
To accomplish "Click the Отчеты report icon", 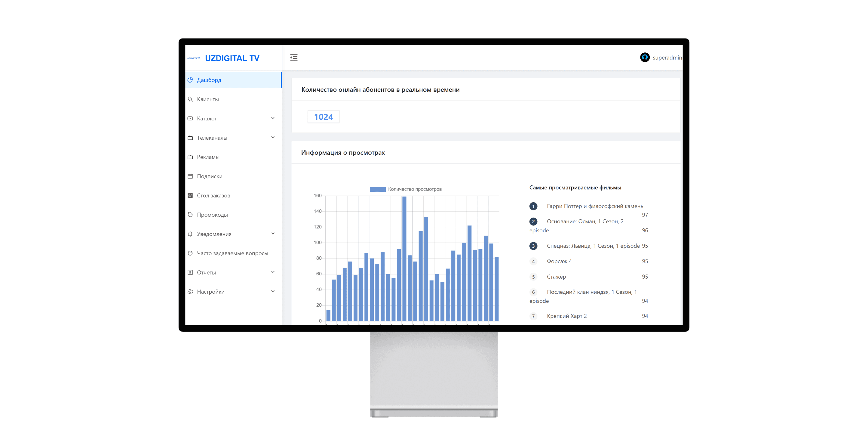I will click(190, 272).
